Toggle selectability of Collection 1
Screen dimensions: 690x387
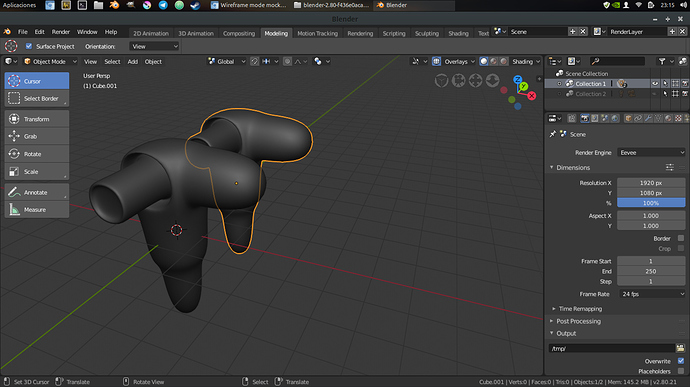[x=665, y=83]
